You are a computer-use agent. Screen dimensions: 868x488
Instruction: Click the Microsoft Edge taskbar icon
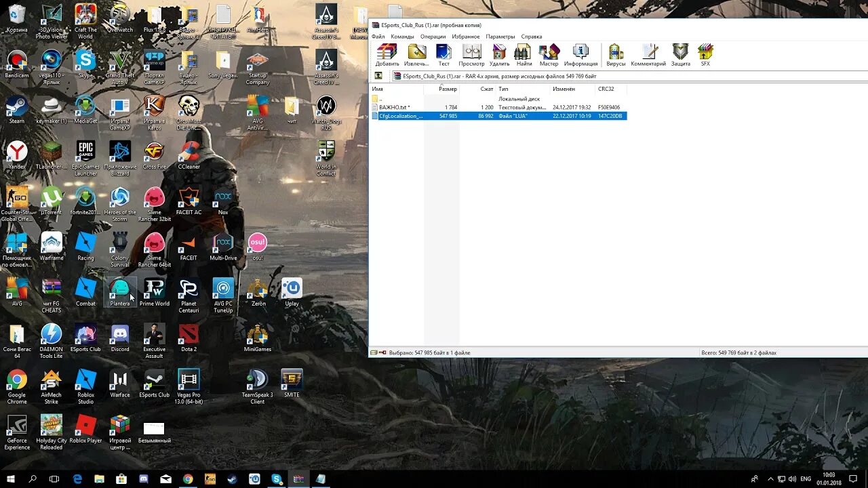click(77, 479)
